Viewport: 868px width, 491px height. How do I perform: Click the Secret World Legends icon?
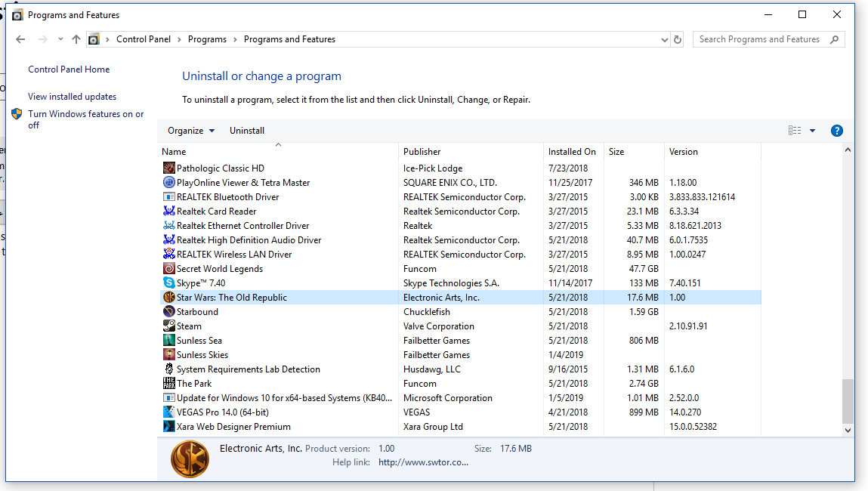(168, 268)
